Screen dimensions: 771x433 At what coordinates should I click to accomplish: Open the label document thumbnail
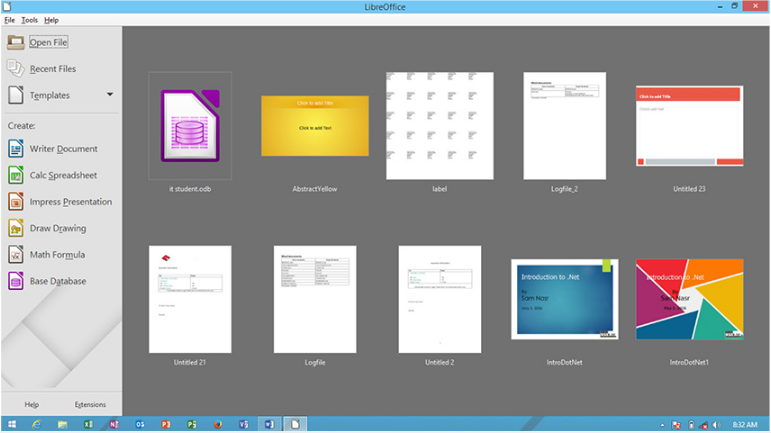click(440, 126)
